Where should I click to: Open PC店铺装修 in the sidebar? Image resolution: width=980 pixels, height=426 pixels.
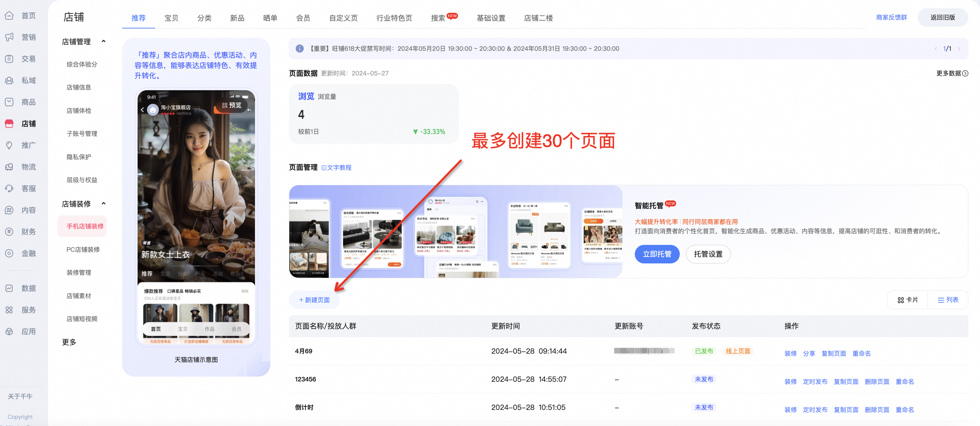(83, 249)
